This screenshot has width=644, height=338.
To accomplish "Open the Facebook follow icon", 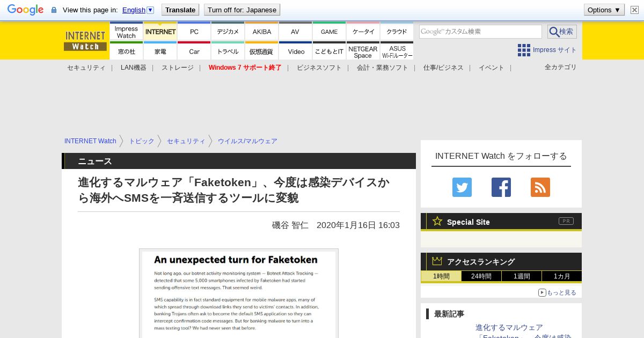I will point(501,187).
